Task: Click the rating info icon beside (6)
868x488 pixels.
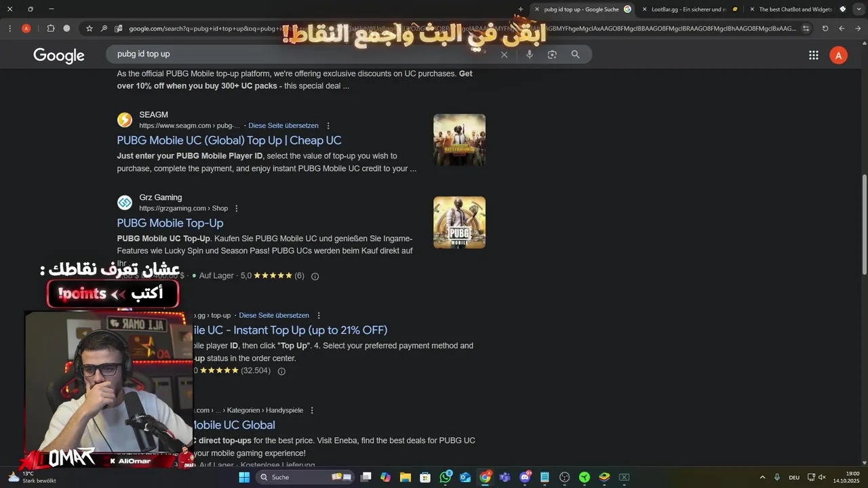Action: 315,276
